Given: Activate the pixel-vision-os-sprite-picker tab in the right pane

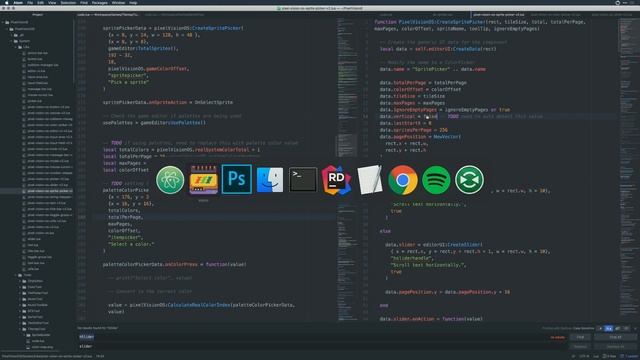Looking at the screenshot, I should pos(499,15).
